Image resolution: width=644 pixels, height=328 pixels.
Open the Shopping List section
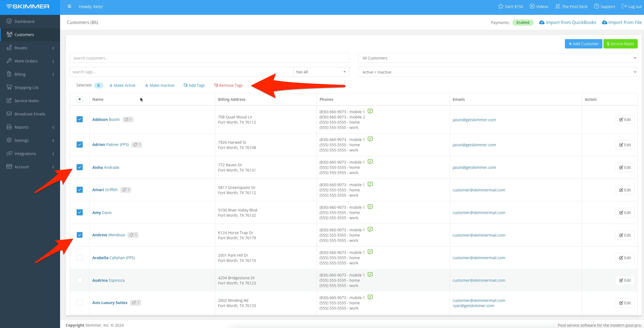26,87
